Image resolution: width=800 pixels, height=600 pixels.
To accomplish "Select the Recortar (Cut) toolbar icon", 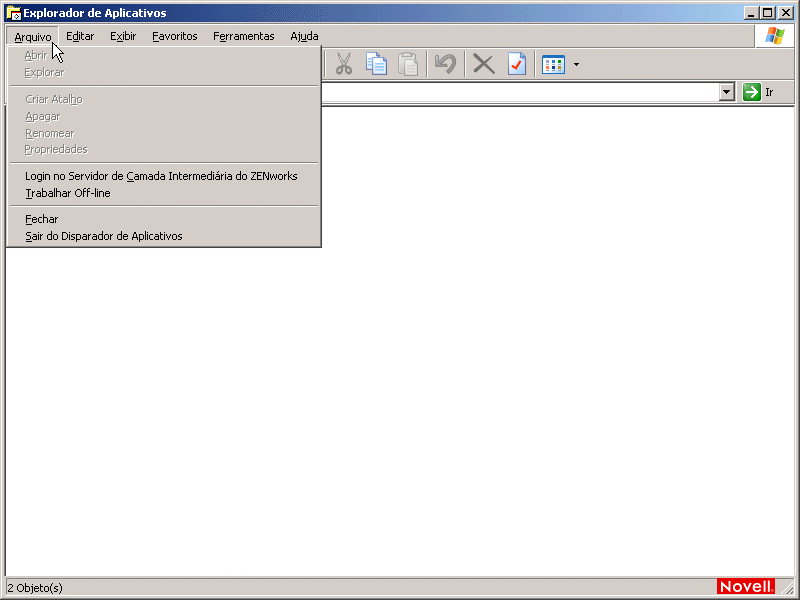I will [344, 64].
